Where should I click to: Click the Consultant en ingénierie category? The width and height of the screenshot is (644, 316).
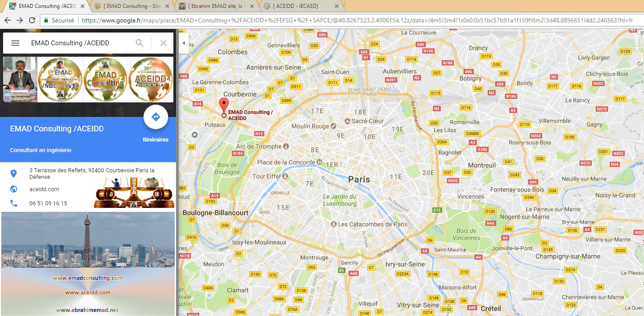coord(41,150)
